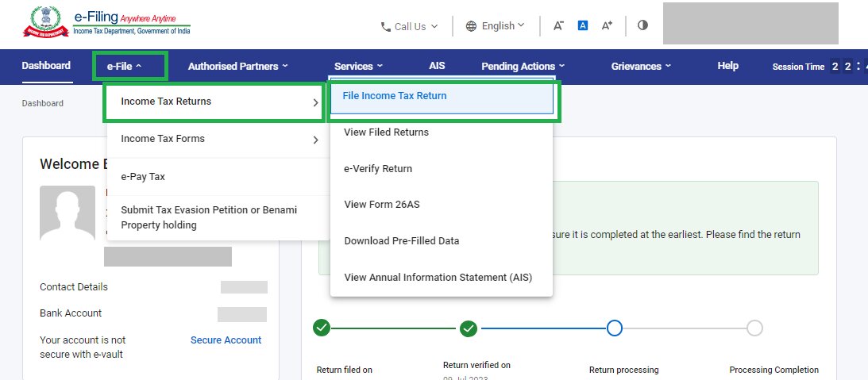Screen dimensions: 868x380
Task: Choose View Form 26AS option
Action: click(x=382, y=205)
